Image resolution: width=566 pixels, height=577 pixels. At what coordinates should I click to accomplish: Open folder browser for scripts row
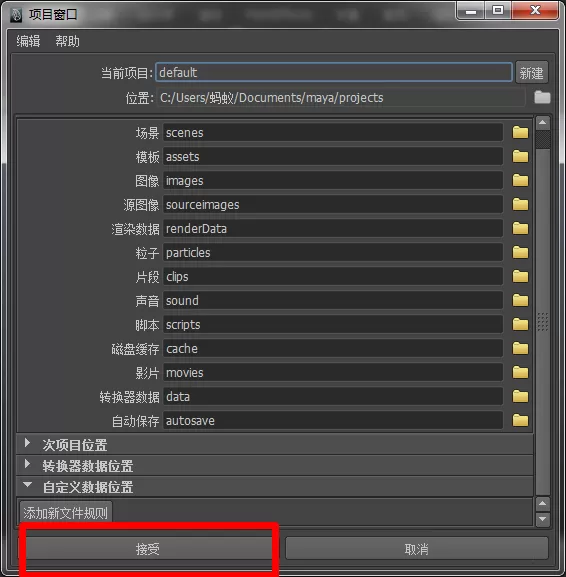(520, 325)
